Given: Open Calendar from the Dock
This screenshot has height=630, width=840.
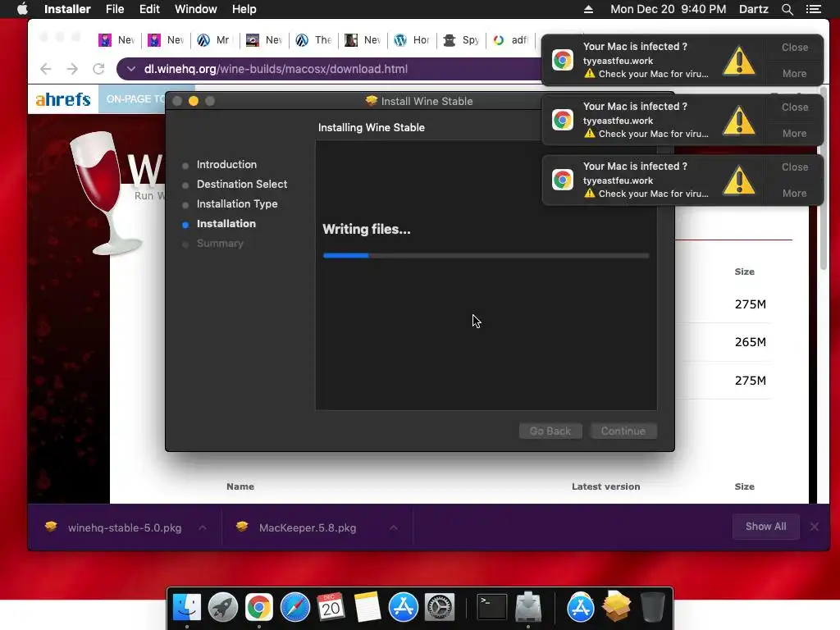Looking at the screenshot, I should pyautogui.click(x=331, y=607).
